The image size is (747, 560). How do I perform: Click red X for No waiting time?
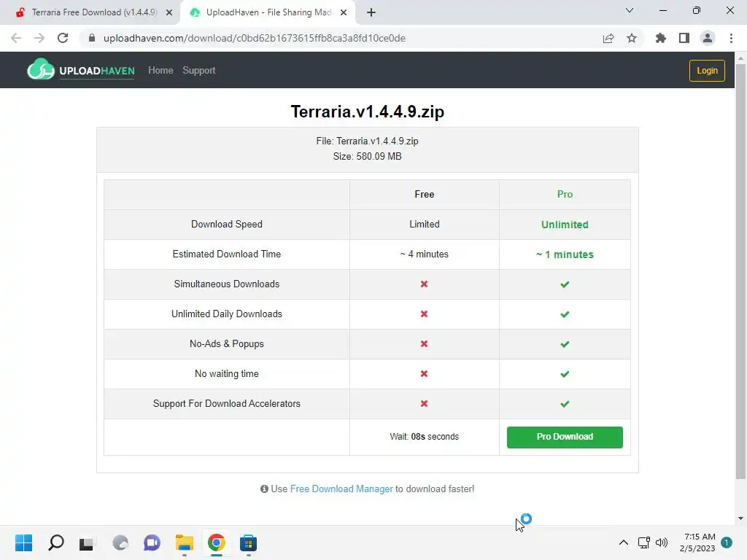pyautogui.click(x=424, y=374)
